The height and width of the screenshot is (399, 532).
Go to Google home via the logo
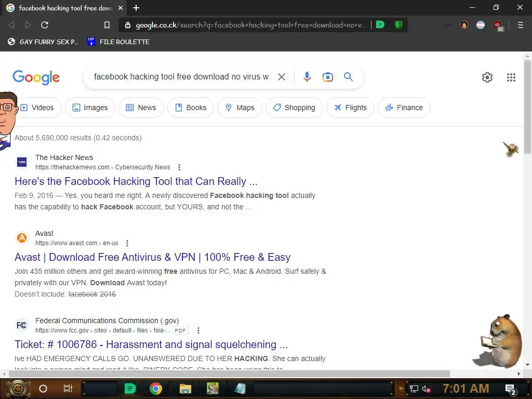36,78
